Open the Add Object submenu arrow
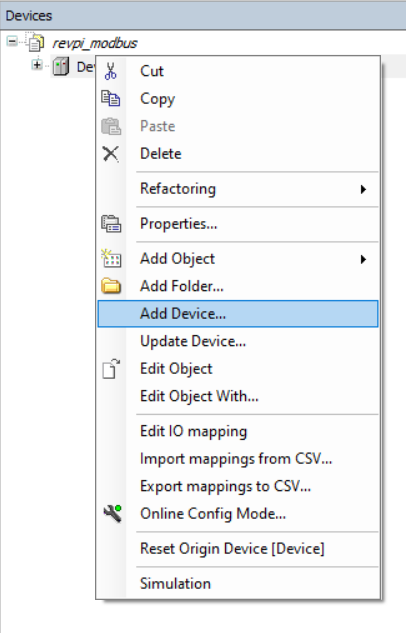The width and height of the screenshot is (406, 633). (363, 259)
